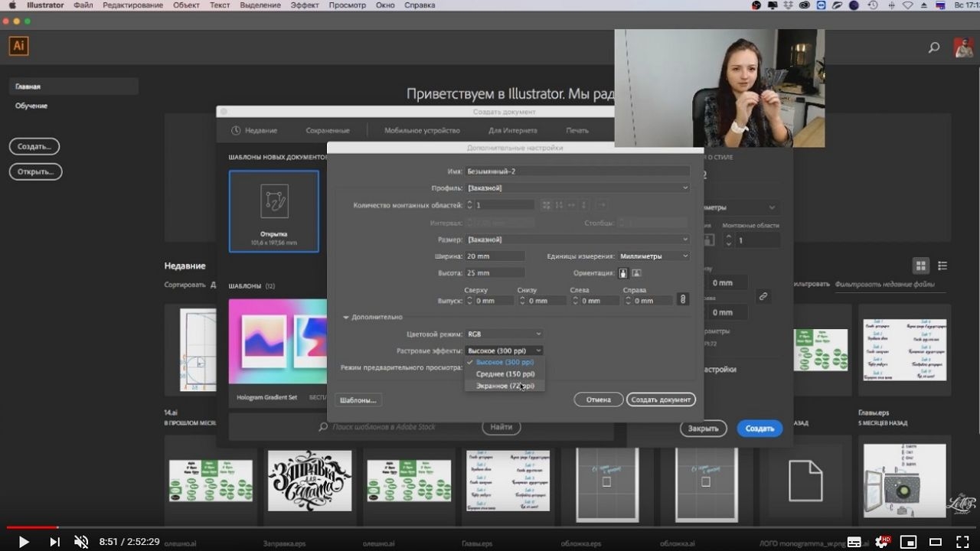Enable miniplayer mode
This screenshot has height=551, width=980.
click(x=908, y=542)
